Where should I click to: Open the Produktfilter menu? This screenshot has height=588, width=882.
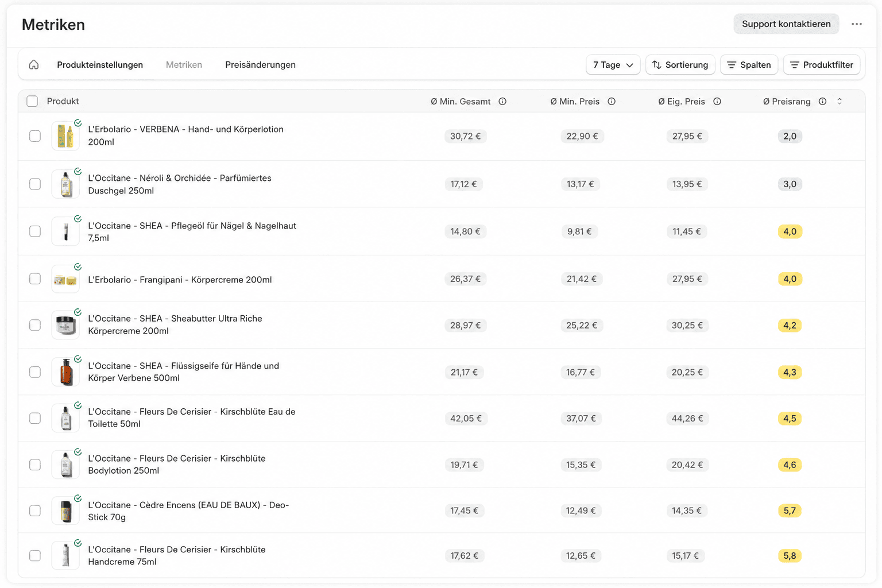pos(822,65)
